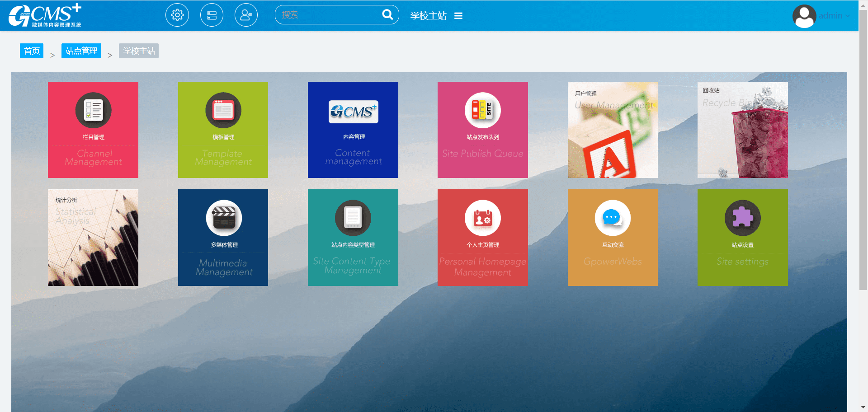Open the Channel Management tile
Screen dimensions: 868x412
click(x=93, y=130)
